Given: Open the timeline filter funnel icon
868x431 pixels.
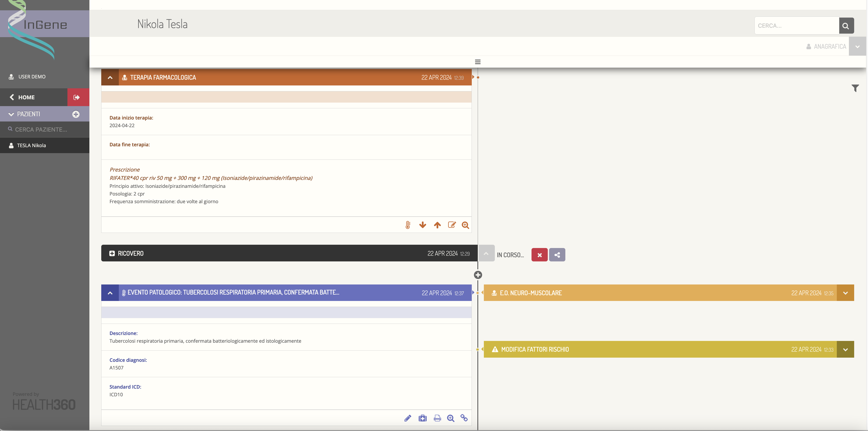Looking at the screenshot, I should click(855, 88).
